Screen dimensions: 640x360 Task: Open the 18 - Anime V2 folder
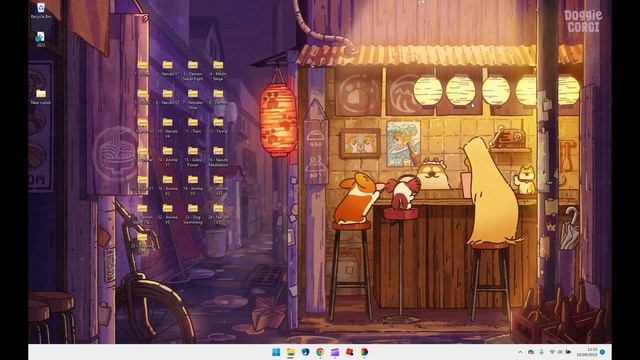pyautogui.click(x=167, y=185)
